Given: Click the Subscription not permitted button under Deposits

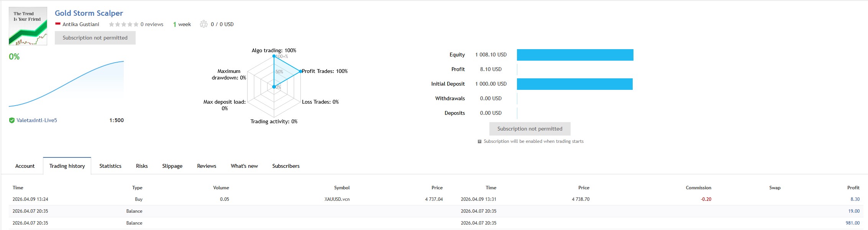Looking at the screenshot, I should pos(530,129).
